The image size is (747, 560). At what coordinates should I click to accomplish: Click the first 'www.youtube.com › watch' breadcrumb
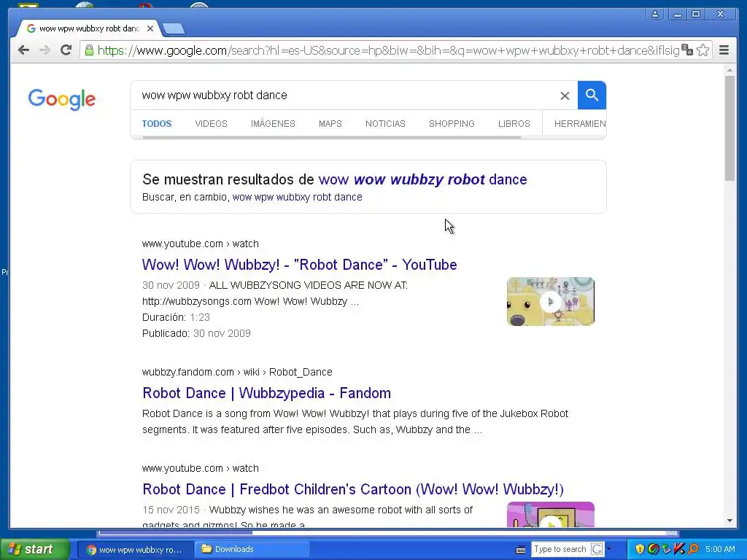point(200,244)
